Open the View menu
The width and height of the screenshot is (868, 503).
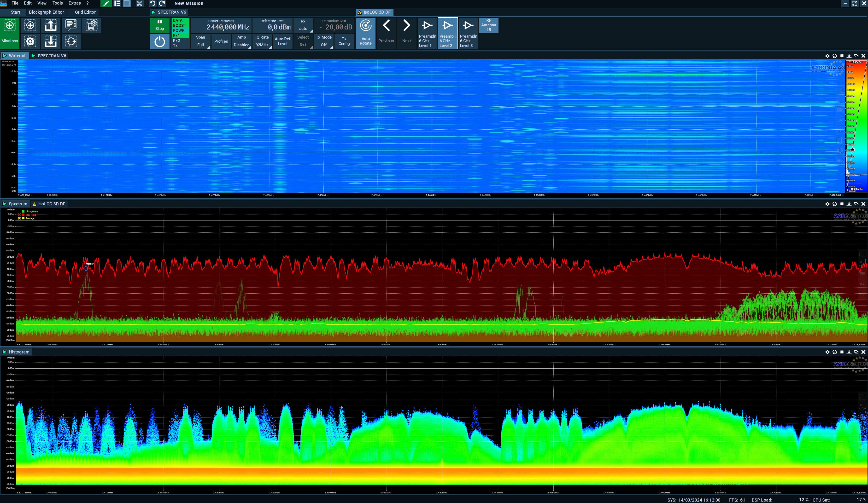[x=42, y=3]
